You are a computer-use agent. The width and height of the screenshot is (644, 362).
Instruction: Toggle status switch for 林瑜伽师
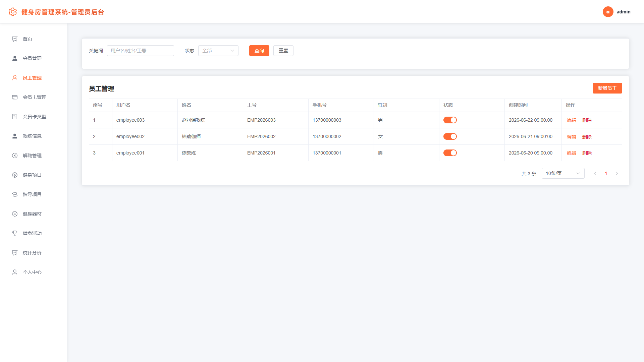pos(450,136)
